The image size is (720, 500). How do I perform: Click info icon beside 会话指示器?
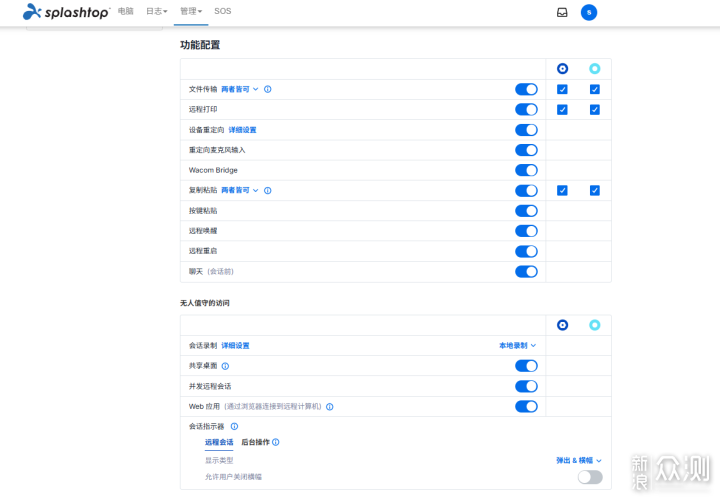click(x=234, y=426)
